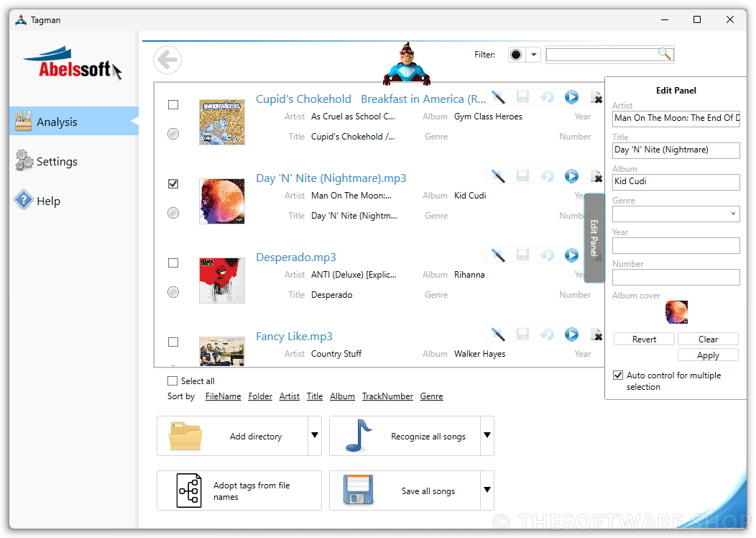Viewport: 756px width, 538px height.
Task: Toggle Auto control for multiple selection
Action: click(617, 375)
